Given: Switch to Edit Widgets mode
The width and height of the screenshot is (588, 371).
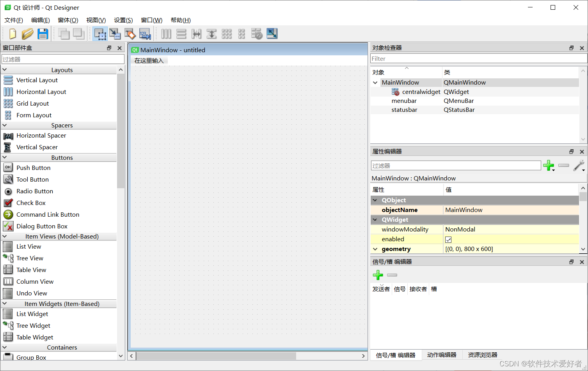Looking at the screenshot, I should (x=100, y=34).
